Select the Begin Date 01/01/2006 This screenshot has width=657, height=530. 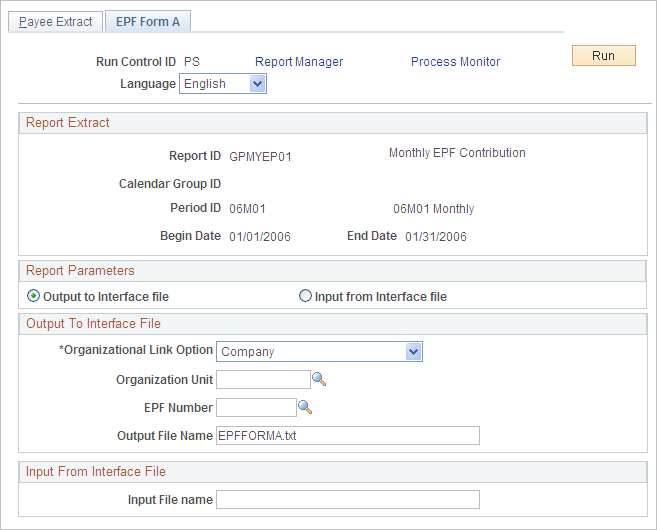pyautogui.click(x=260, y=237)
